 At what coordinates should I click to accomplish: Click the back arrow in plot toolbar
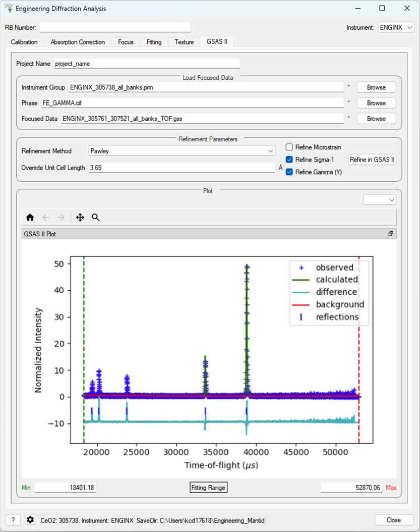(x=46, y=217)
